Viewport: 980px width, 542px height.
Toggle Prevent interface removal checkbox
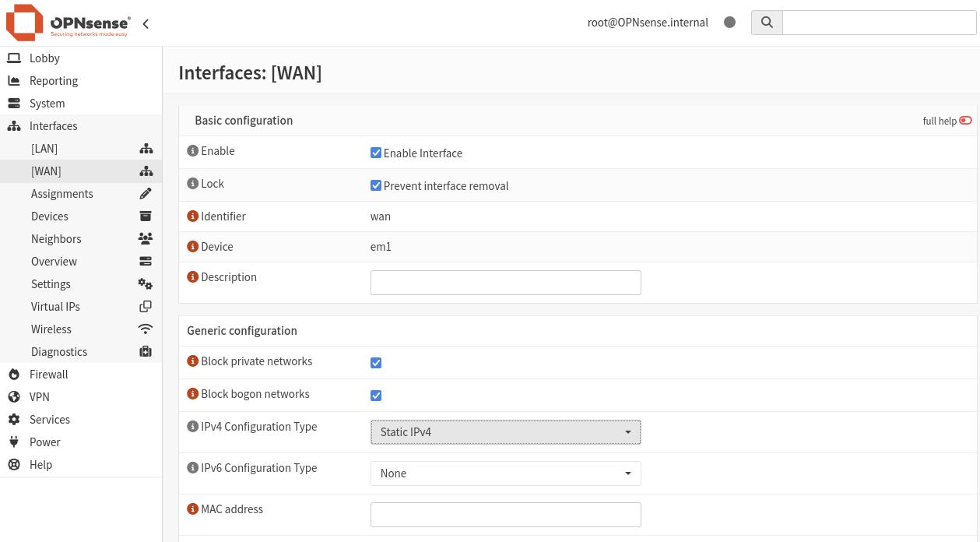click(376, 185)
